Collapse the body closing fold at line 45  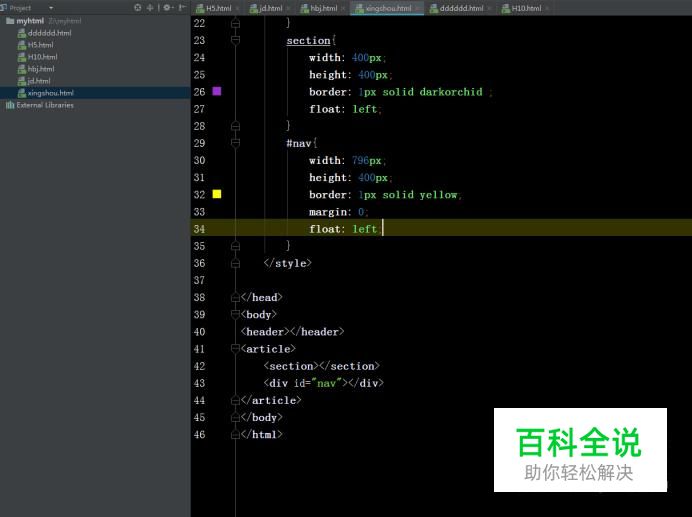pyautogui.click(x=236, y=417)
